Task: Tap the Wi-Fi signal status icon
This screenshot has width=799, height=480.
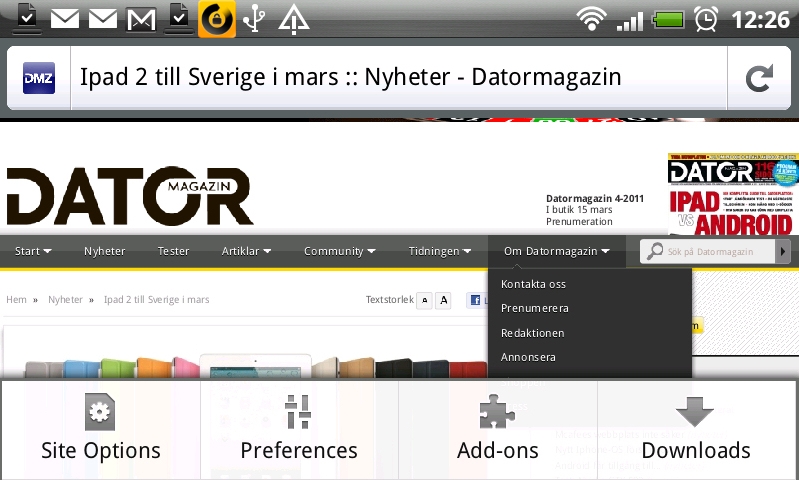Action: coord(591,19)
